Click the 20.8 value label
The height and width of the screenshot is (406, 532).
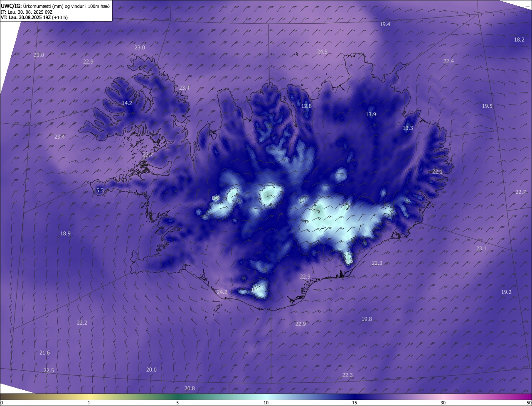(189, 389)
